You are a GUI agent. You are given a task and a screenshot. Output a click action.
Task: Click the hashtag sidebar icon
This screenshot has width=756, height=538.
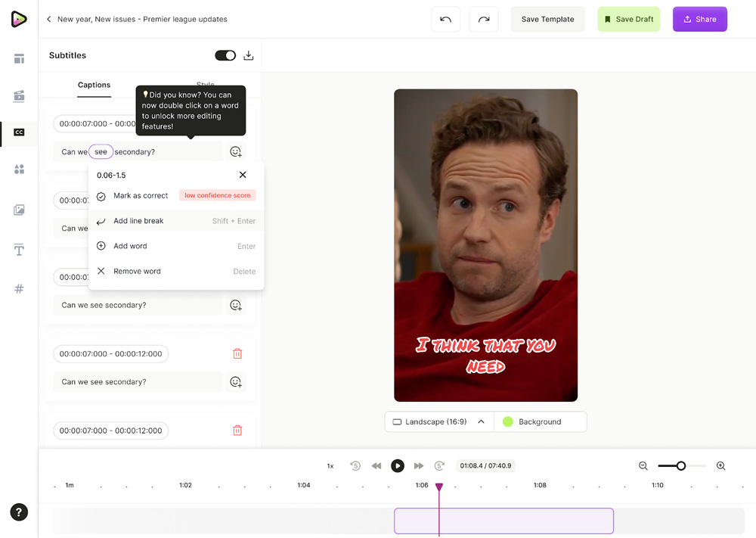click(19, 289)
